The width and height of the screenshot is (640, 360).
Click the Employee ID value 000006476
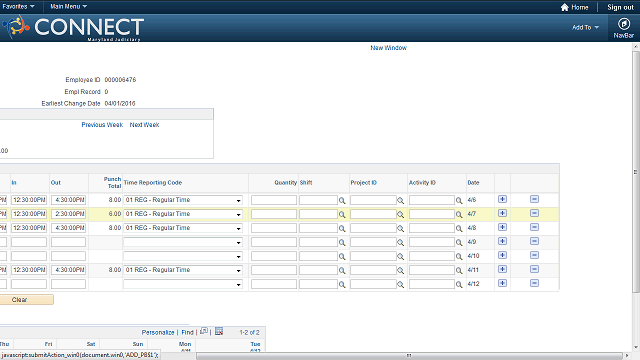point(120,80)
